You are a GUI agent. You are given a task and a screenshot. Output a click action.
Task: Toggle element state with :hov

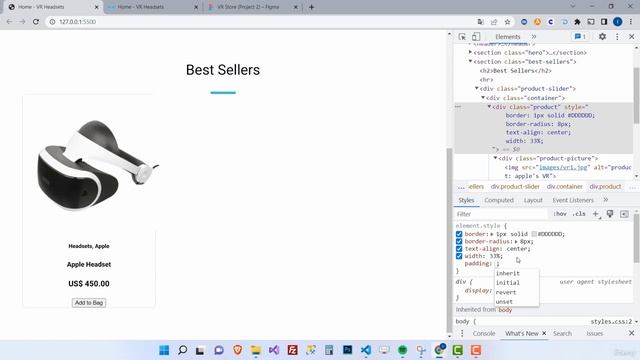(560, 214)
